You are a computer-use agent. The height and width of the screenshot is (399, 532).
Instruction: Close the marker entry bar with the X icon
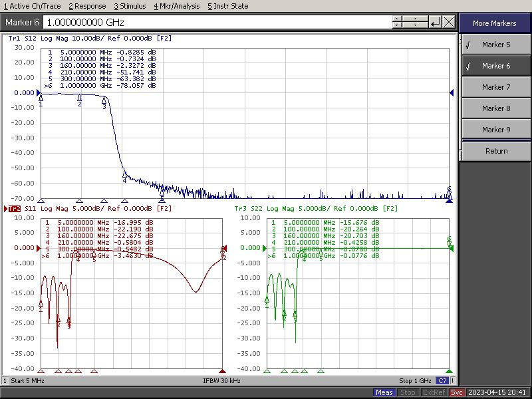(449, 22)
